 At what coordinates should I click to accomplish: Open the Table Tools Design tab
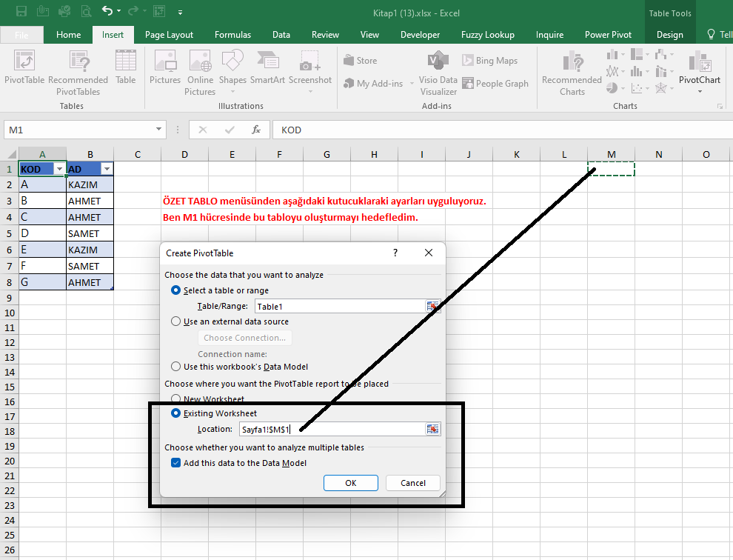(x=669, y=35)
